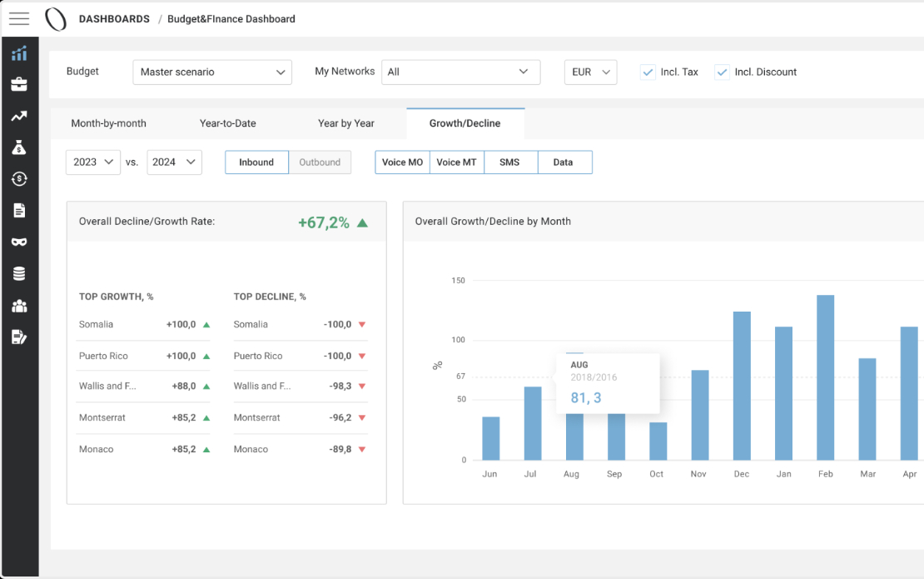Click Montserrat +85,2 growth value

pos(184,417)
